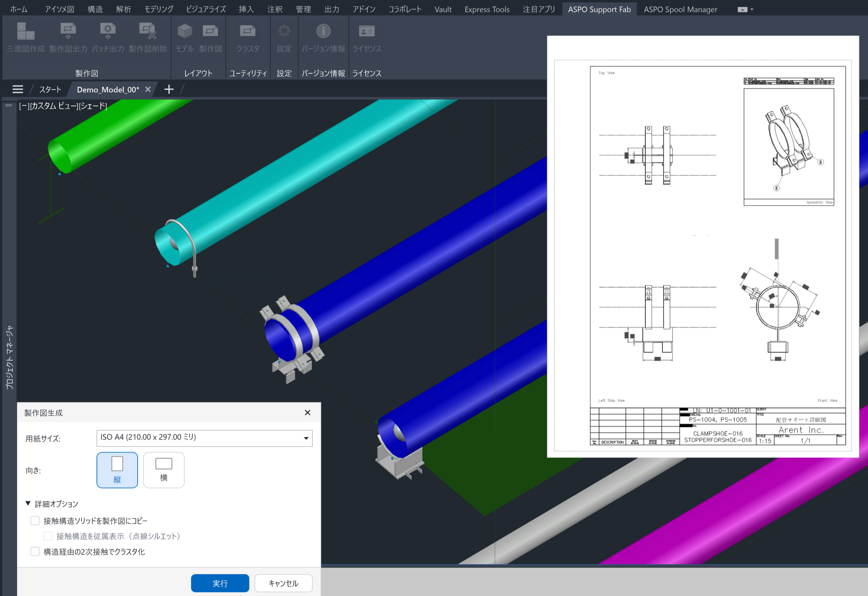Open the Vault ribbon tab

coord(443,9)
